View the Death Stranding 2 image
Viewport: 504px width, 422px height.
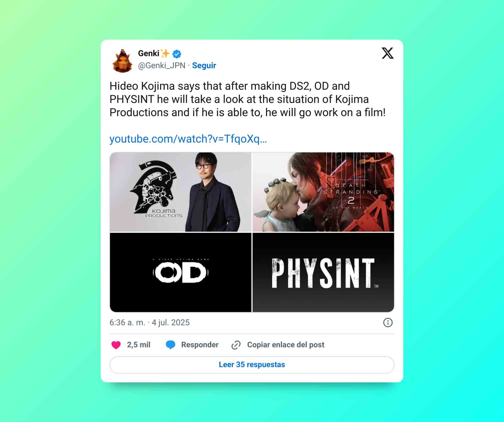point(323,192)
